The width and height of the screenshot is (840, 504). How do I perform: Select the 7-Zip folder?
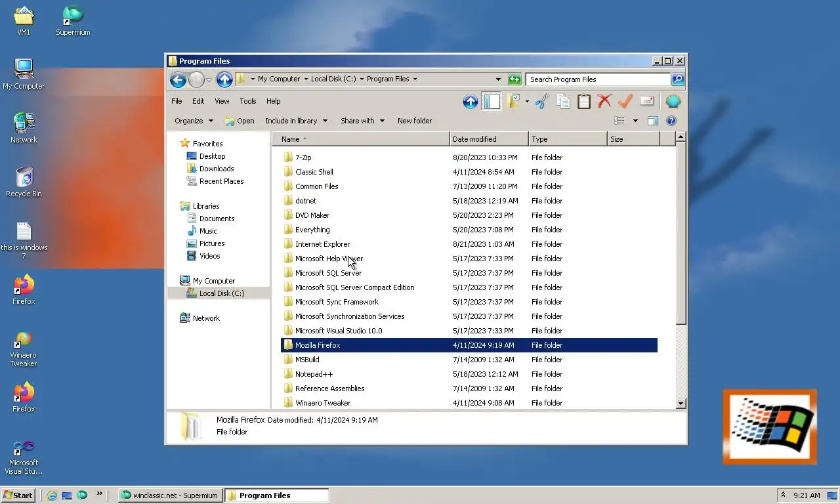tap(469, 157)
